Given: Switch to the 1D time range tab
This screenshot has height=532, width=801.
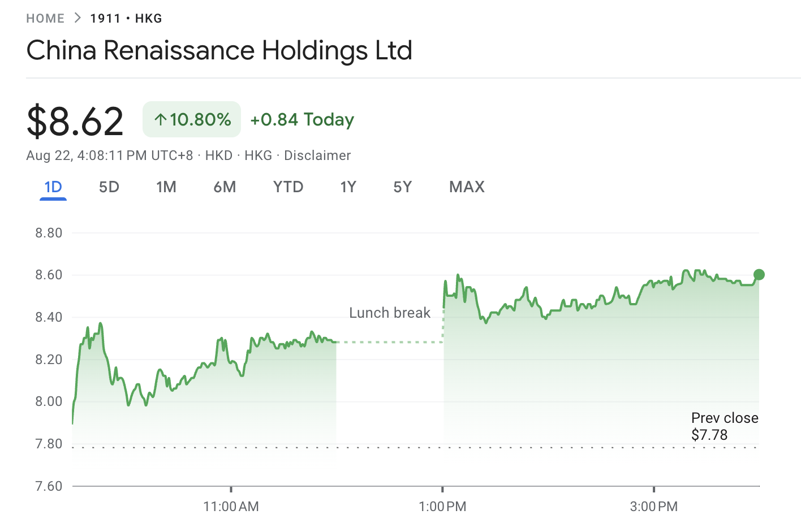Looking at the screenshot, I should [x=53, y=187].
